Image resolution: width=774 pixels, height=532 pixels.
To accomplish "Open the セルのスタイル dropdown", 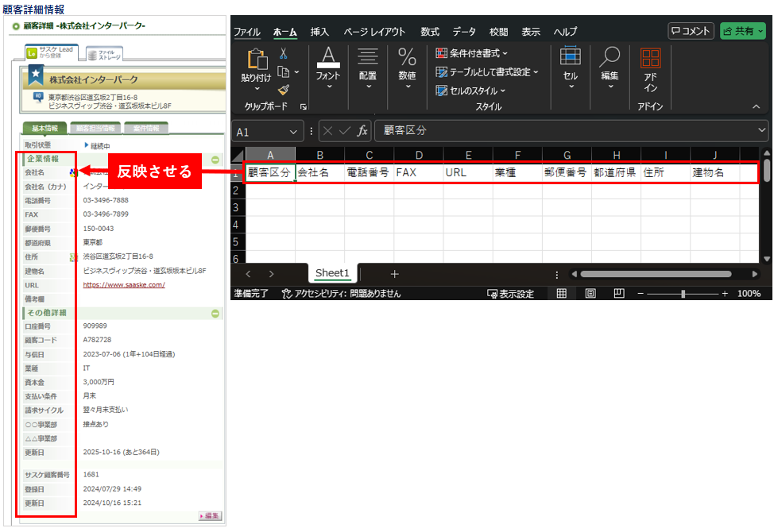I will [471, 91].
